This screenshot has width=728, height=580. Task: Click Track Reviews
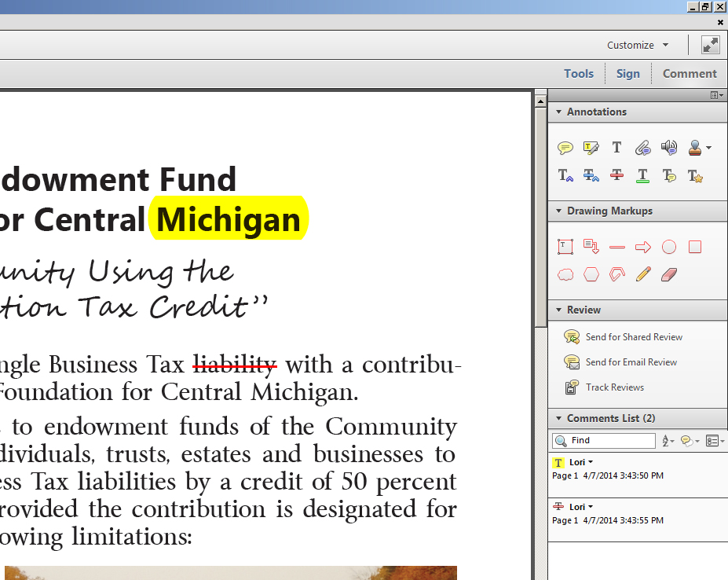click(614, 387)
